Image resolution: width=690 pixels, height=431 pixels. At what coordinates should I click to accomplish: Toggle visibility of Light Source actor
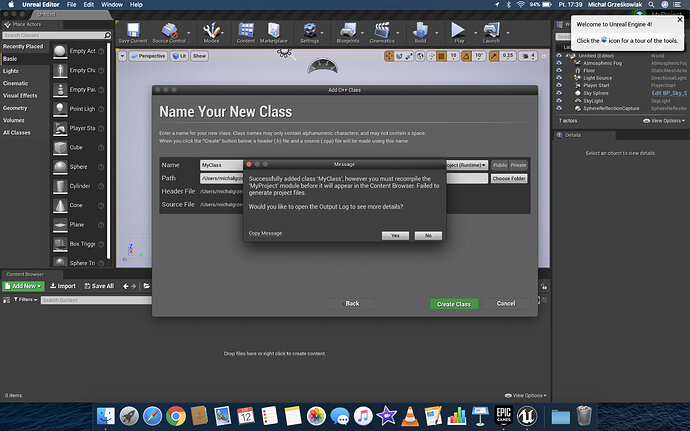tap(559, 78)
